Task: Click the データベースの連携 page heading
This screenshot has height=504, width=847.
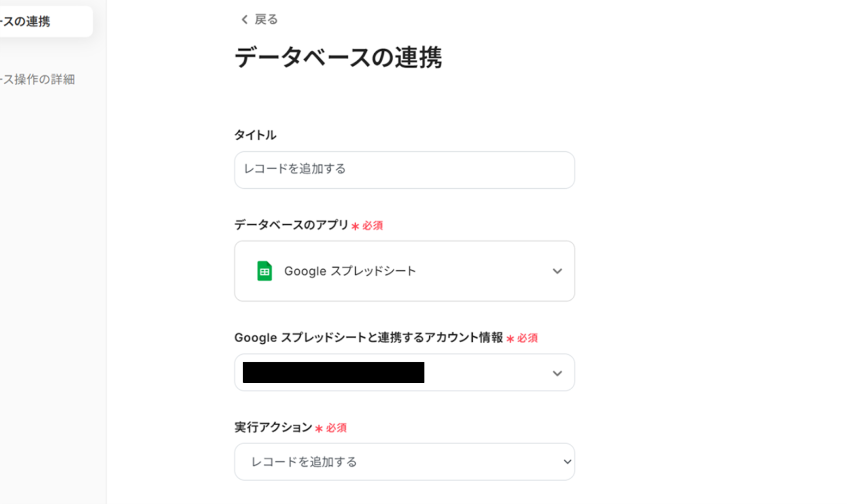Action: click(x=338, y=57)
